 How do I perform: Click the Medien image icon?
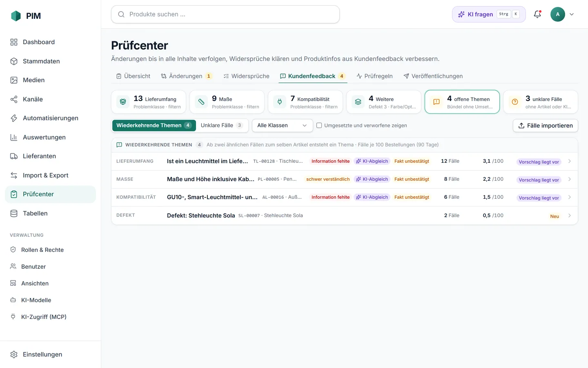tap(14, 80)
